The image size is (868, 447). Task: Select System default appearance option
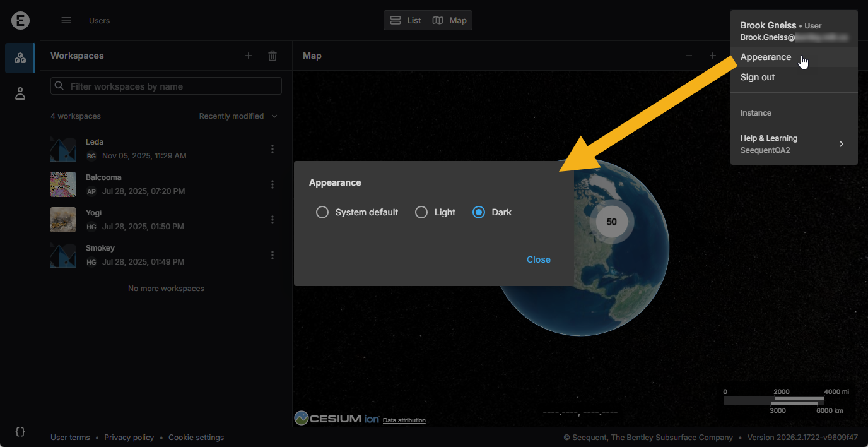tap(322, 212)
